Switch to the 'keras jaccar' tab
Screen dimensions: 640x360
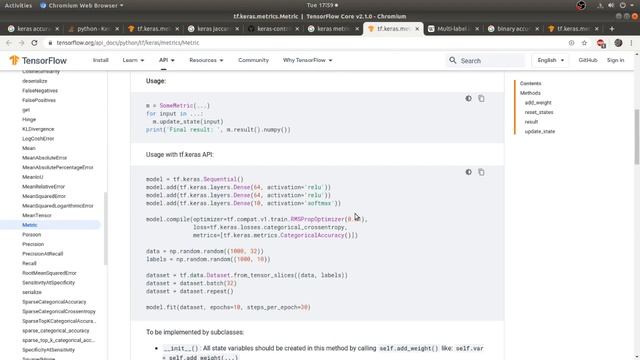[x=213, y=29]
